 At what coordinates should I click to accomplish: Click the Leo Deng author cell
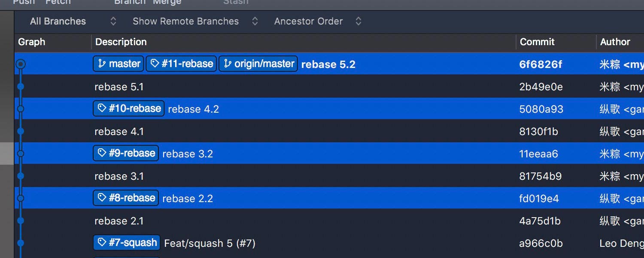tap(622, 243)
